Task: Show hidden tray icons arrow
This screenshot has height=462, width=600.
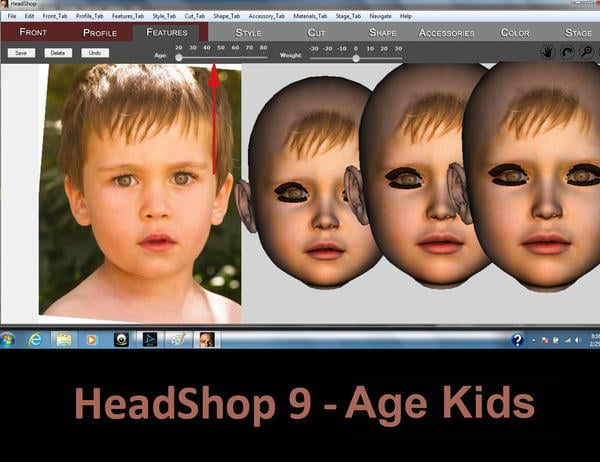Action: (534, 340)
